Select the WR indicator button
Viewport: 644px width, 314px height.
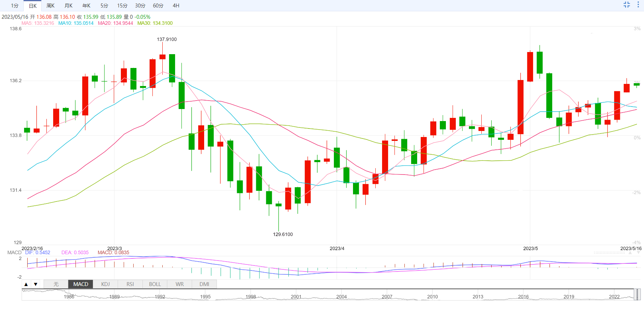pyautogui.click(x=180, y=284)
